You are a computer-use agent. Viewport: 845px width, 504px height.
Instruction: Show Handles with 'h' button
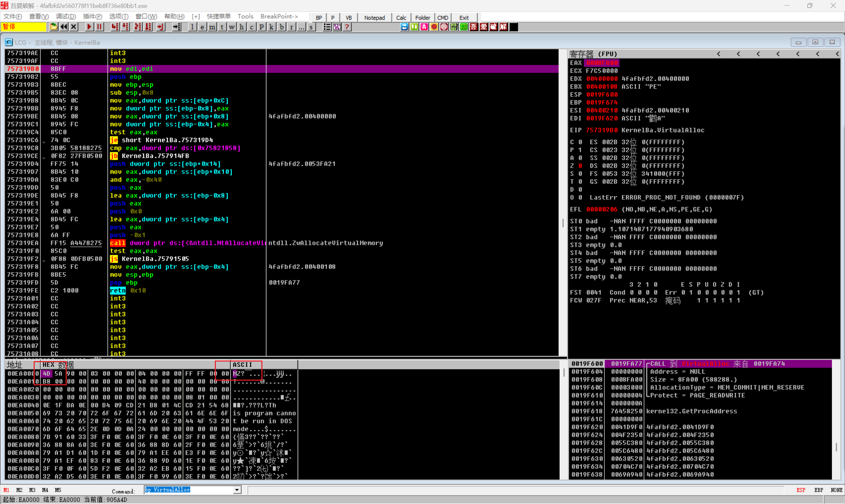click(x=242, y=27)
